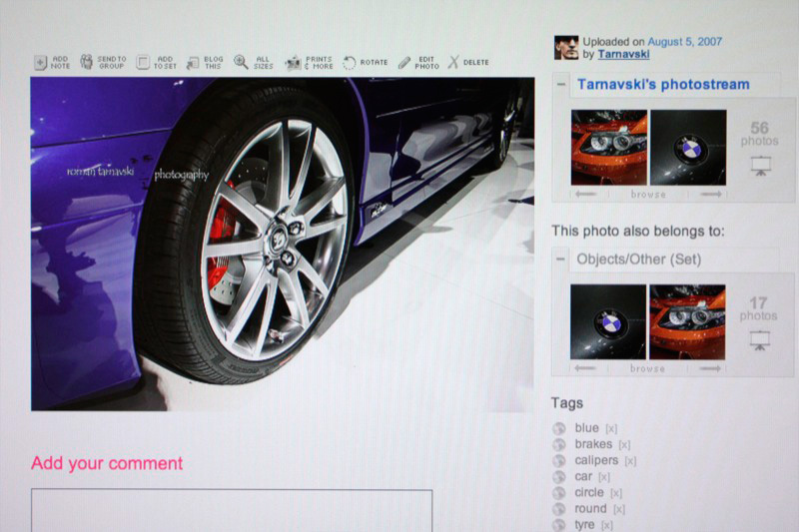Image resolution: width=799 pixels, height=532 pixels.
Task: Click the Delete X icon
Action: click(x=453, y=62)
